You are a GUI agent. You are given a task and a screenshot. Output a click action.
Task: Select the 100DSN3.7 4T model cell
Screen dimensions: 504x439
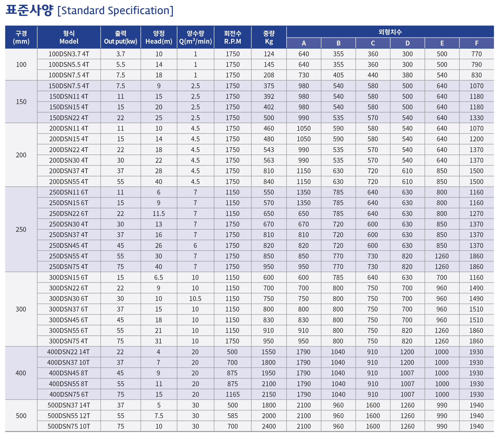tap(69, 54)
